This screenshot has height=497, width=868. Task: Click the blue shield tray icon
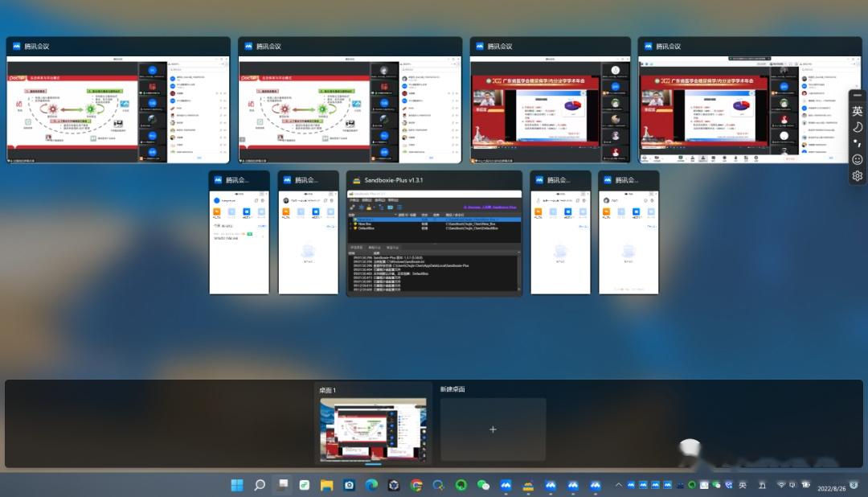(729, 486)
